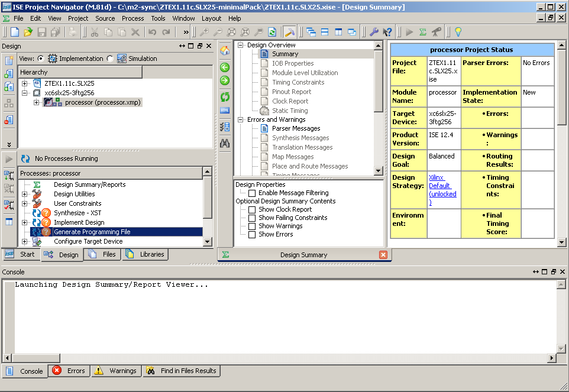Click the home icon in summary sidebar
This screenshot has width=569, height=392.
tap(225, 51)
